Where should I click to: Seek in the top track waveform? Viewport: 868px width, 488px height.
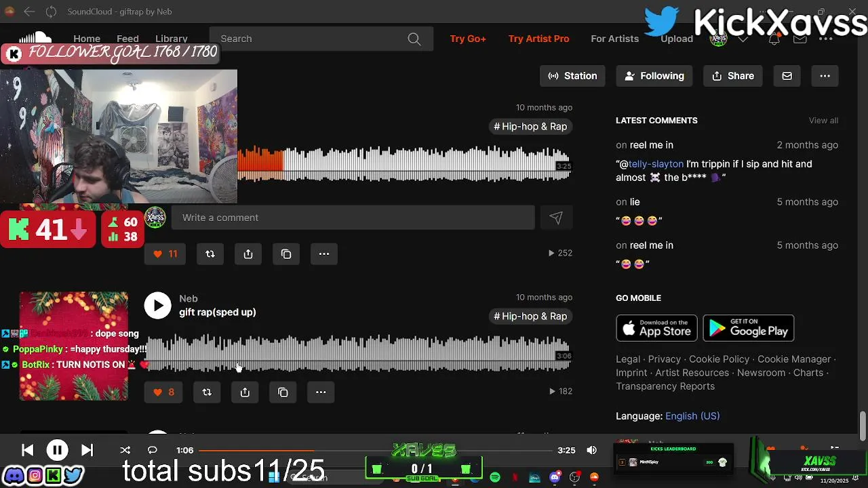pyautogui.click(x=404, y=163)
